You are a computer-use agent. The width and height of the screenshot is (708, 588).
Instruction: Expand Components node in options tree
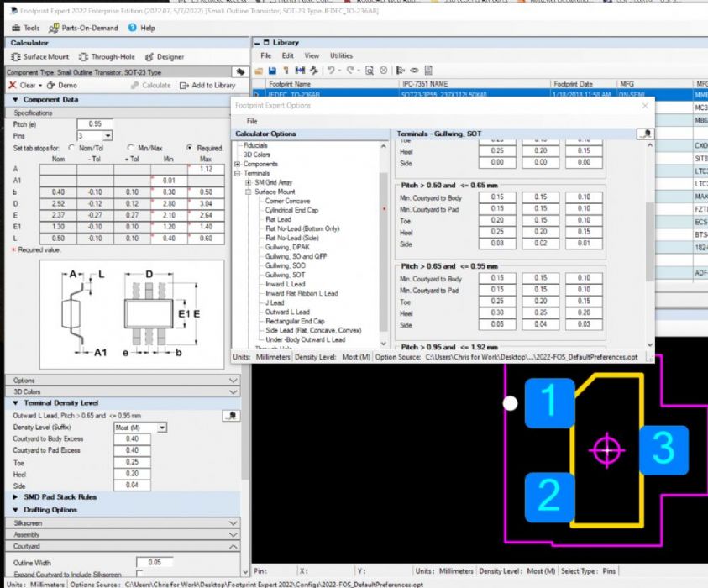point(237,164)
